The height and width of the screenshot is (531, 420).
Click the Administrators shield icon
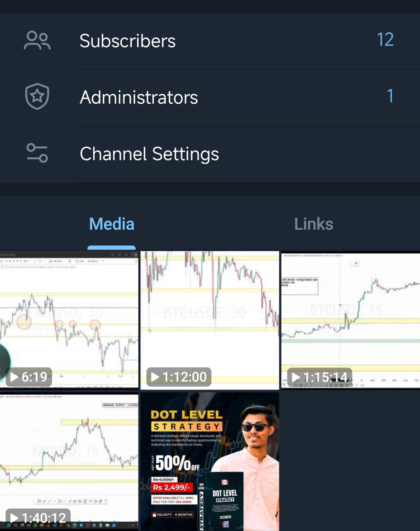click(37, 97)
